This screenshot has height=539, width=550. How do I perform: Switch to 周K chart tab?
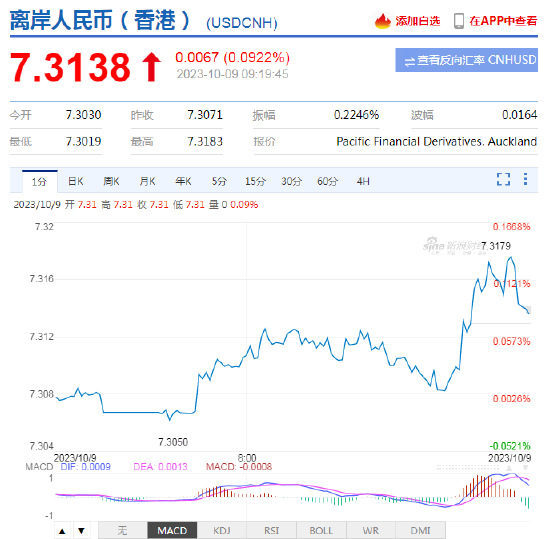[112, 181]
